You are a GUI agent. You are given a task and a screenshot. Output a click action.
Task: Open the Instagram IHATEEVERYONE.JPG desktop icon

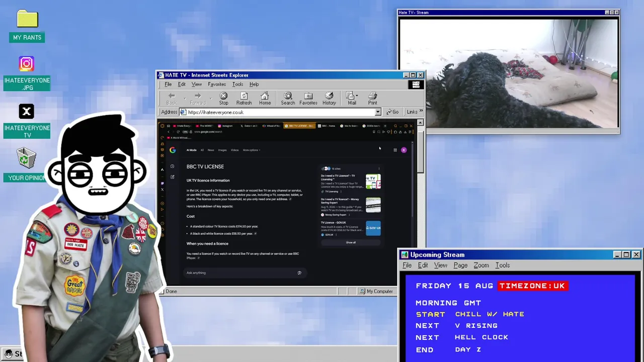(27, 64)
